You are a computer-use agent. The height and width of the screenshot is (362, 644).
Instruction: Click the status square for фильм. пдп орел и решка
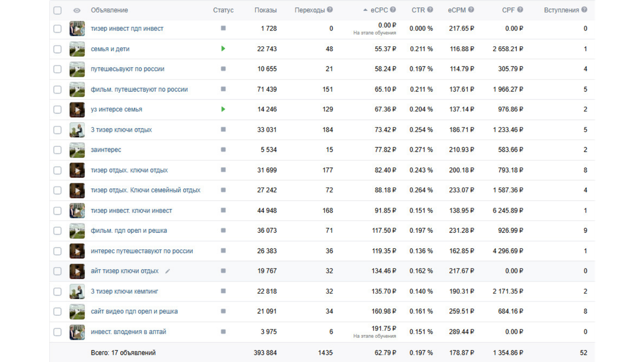click(x=223, y=230)
